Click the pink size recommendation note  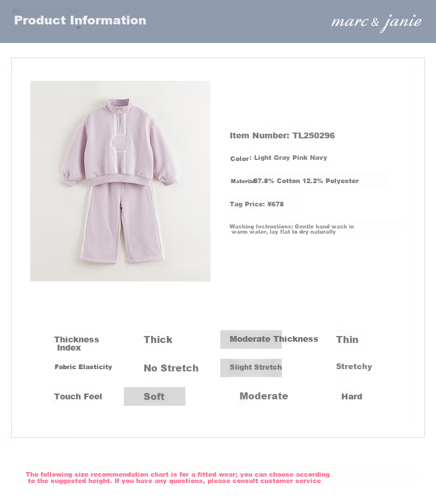[178, 478]
